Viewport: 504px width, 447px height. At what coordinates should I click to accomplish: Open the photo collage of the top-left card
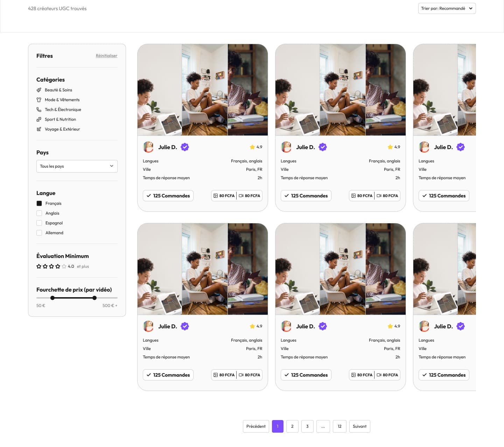(203, 90)
